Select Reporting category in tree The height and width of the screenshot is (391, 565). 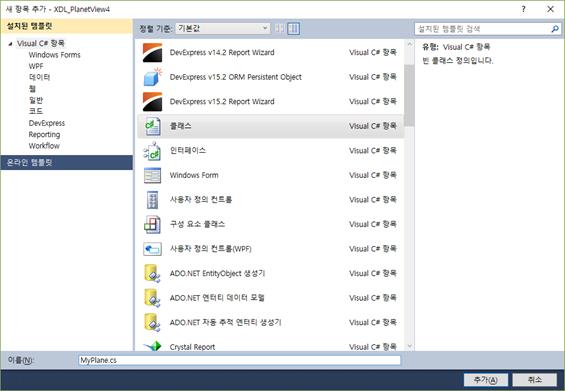point(44,134)
